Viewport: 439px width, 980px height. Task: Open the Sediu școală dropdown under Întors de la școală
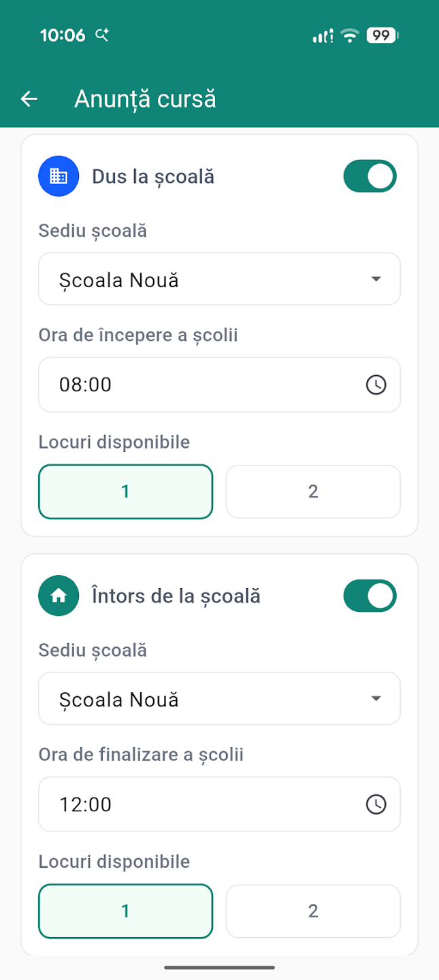tap(219, 699)
